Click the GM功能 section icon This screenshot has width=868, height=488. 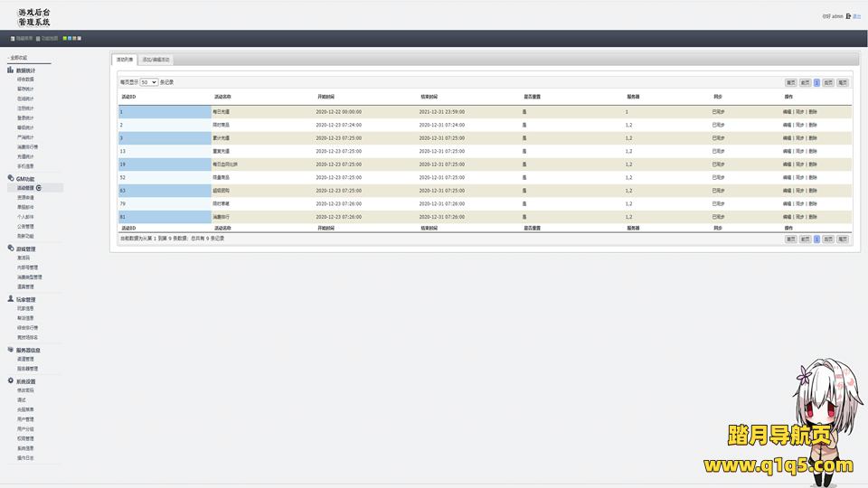[11, 179]
